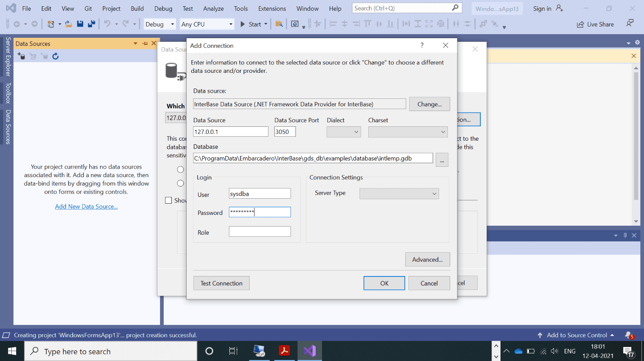The width and height of the screenshot is (644, 361).
Task: Browse for database with the ... button
Action: click(x=442, y=160)
